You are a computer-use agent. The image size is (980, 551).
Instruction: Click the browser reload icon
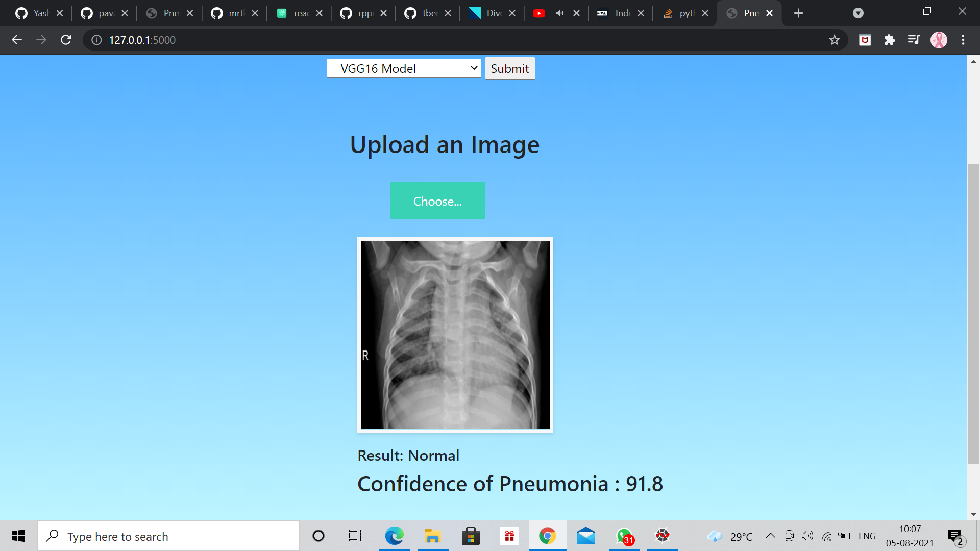click(66, 40)
